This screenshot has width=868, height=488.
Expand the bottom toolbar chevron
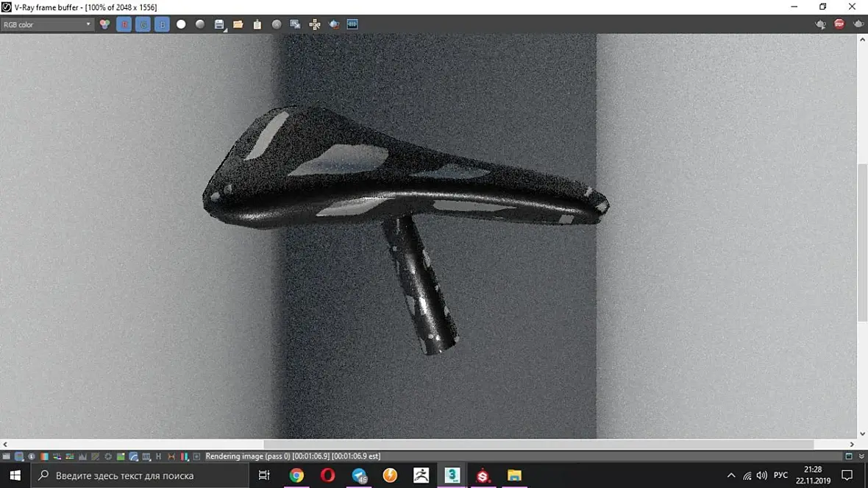coord(861,456)
